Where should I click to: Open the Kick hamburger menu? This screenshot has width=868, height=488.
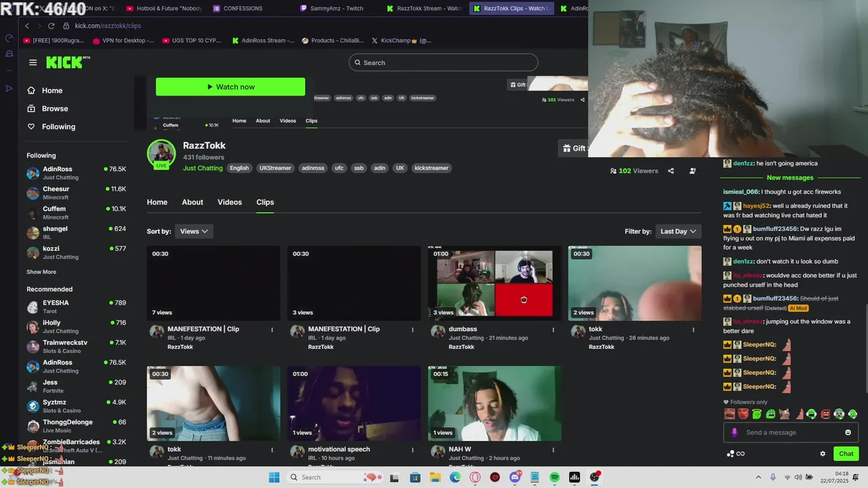click(x=33, y=62)
